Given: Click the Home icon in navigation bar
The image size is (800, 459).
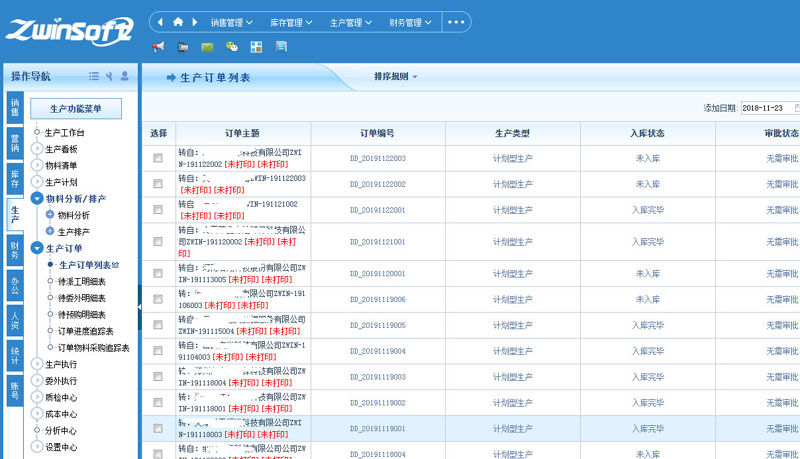Looking at the screenshot, I should [178, 22].
